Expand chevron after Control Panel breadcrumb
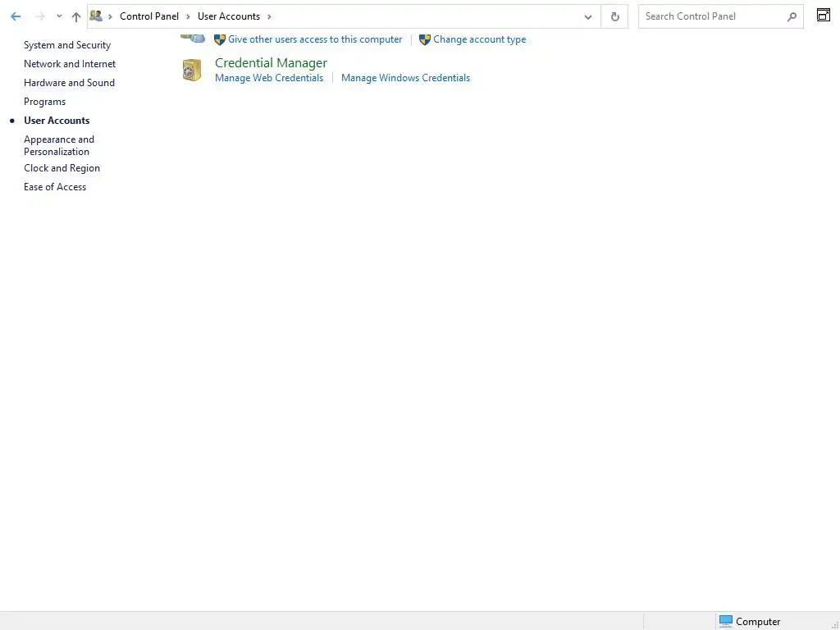 188,16
